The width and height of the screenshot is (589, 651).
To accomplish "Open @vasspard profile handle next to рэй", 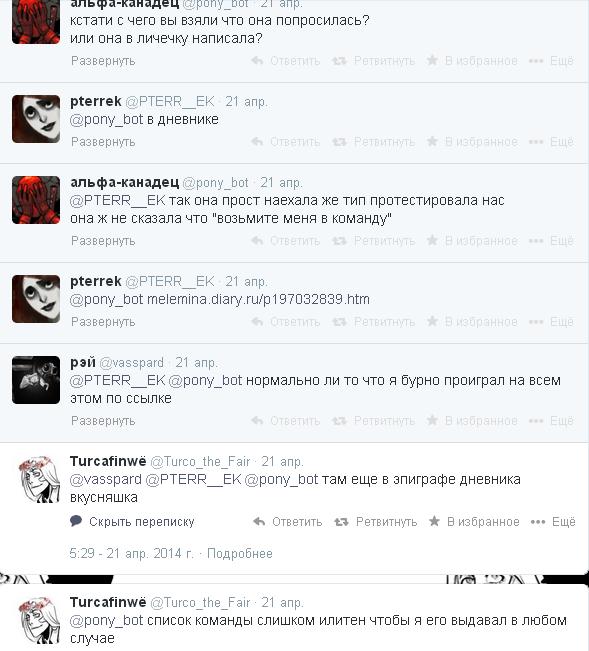I will click(x=132, y=362).
